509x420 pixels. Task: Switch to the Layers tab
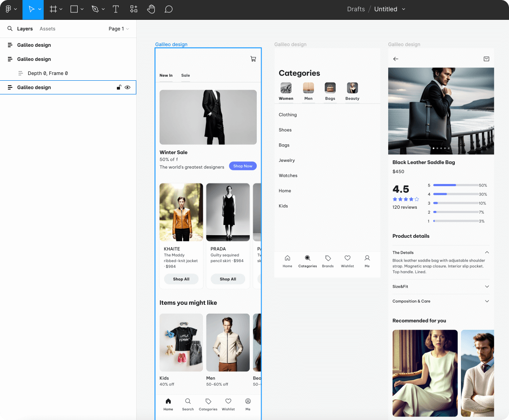click(x=25, y=29)
